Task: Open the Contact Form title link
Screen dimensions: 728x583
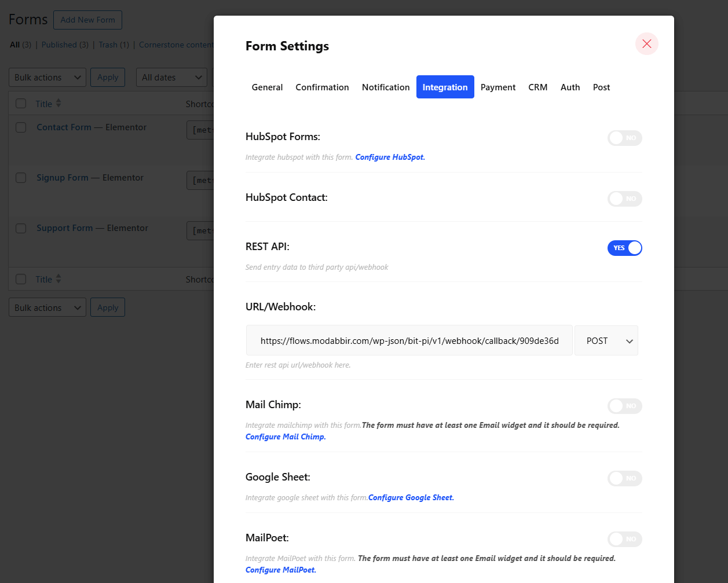Action: coord(64,127)
